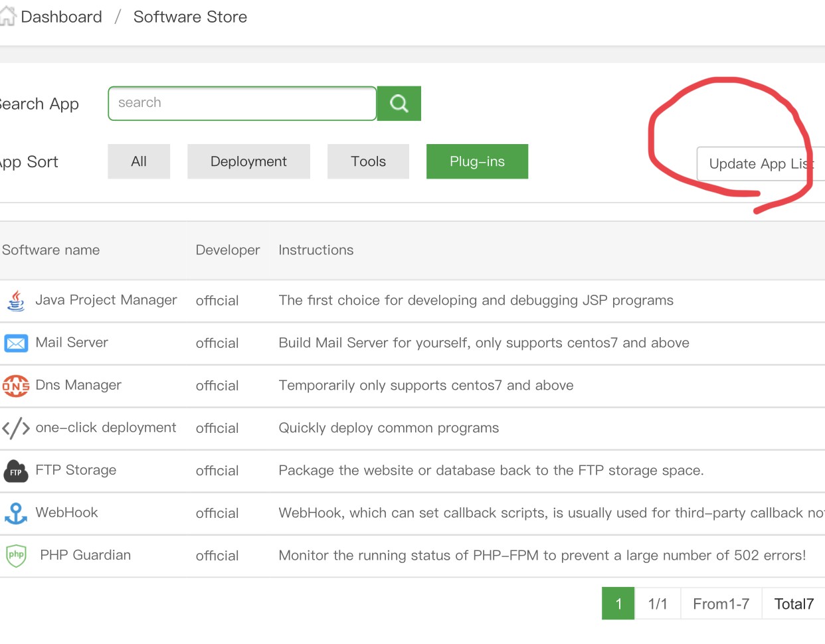Open the PHP Guardian plugin name
Image resolution: width=825 pixels, height=644 pixels.
pyautogui.click(x=85, y=555)
